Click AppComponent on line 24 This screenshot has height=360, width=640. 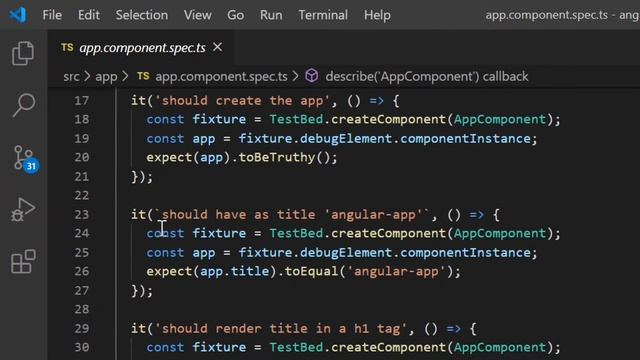point(500,233)
